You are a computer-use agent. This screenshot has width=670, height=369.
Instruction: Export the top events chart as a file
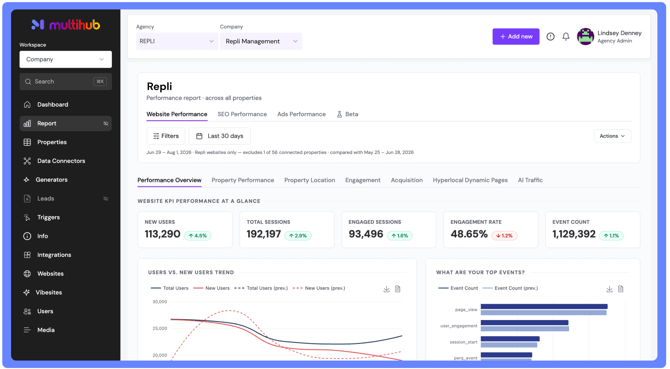[621, 289]
